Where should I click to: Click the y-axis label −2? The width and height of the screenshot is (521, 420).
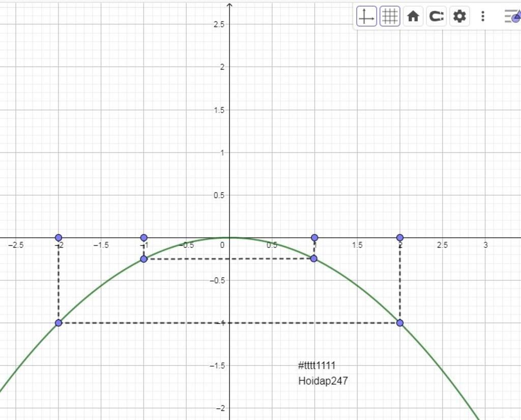pyautogui.click(x=220, y=408)
